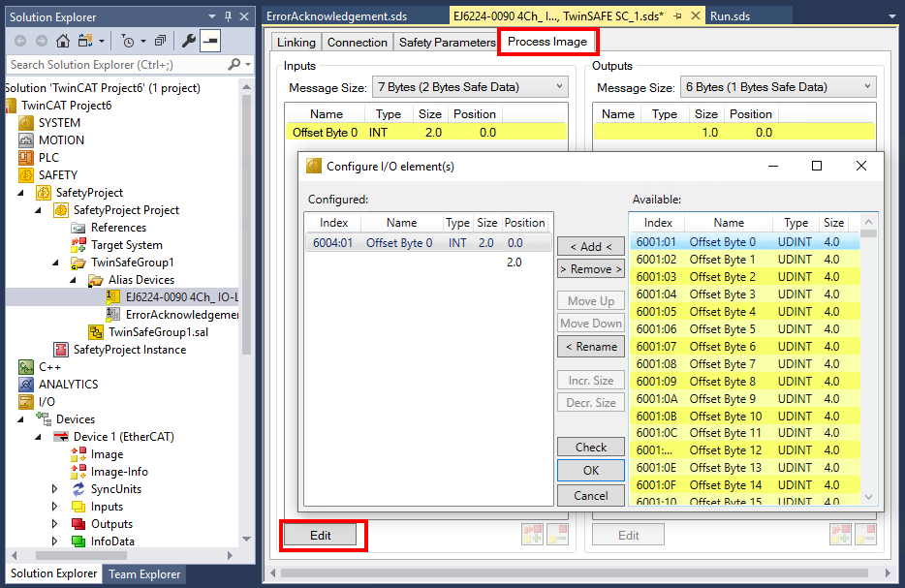Viewport: 905px width, 588px height.
Task: Switch to the Process Image tab
Action: [x=547, y=42]
